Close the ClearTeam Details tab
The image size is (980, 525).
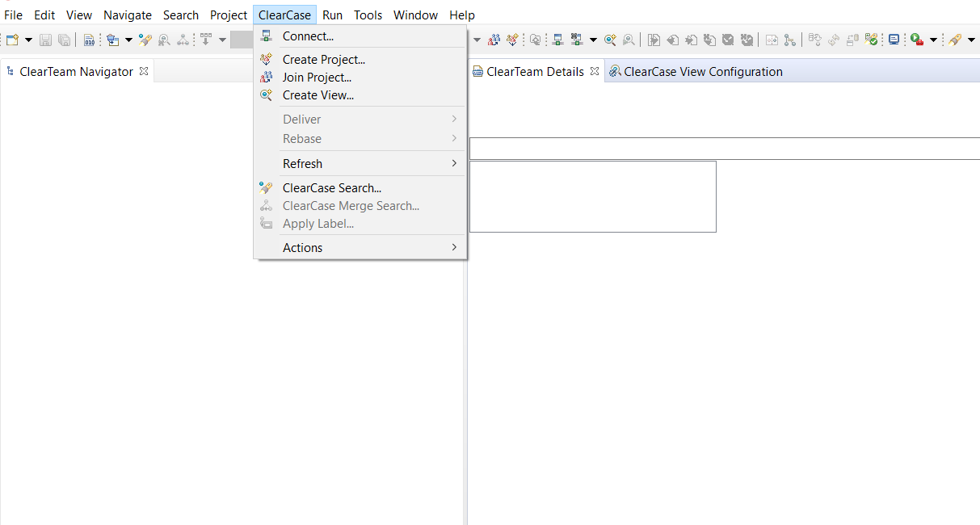point(595,71)
